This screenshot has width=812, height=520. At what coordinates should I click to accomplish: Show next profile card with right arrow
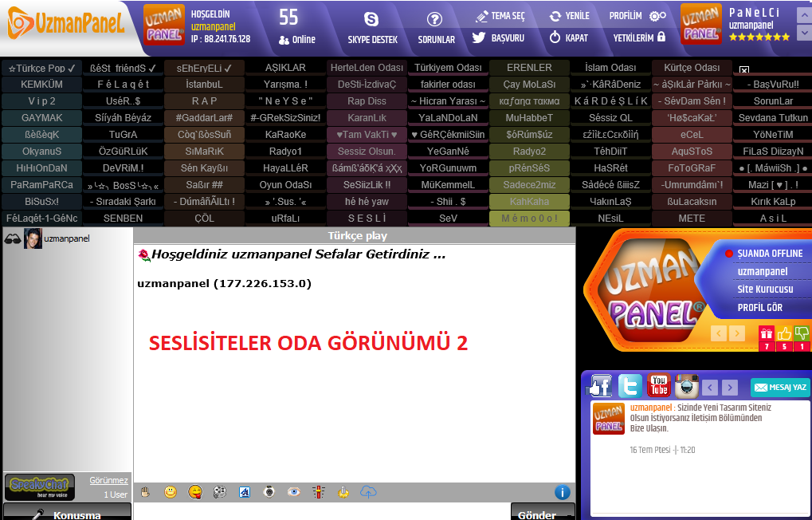[737, 333]
